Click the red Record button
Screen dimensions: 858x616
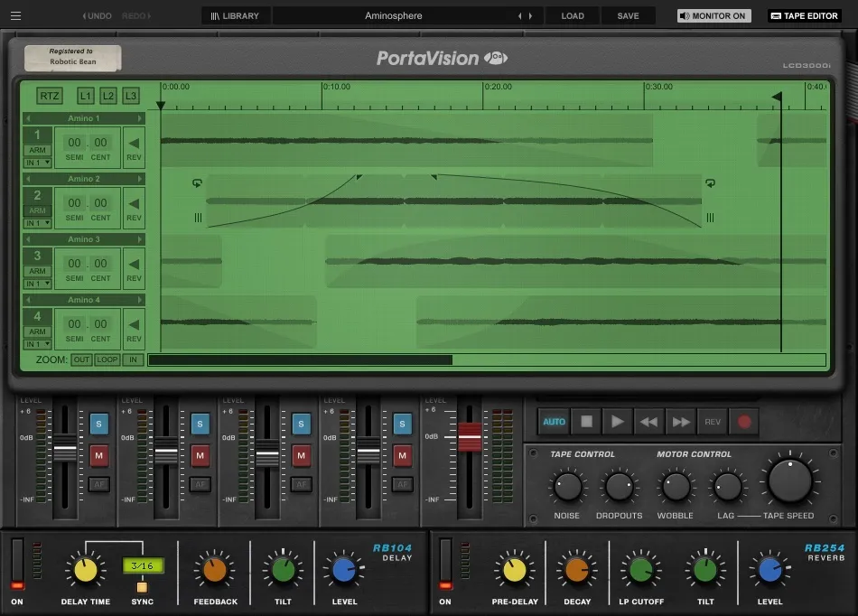744,422
